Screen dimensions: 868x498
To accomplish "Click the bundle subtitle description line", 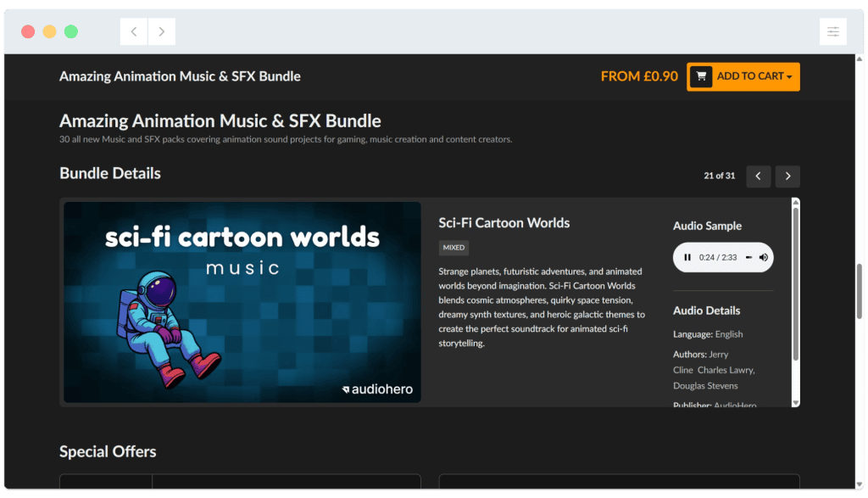I will (x=286, y=140).
